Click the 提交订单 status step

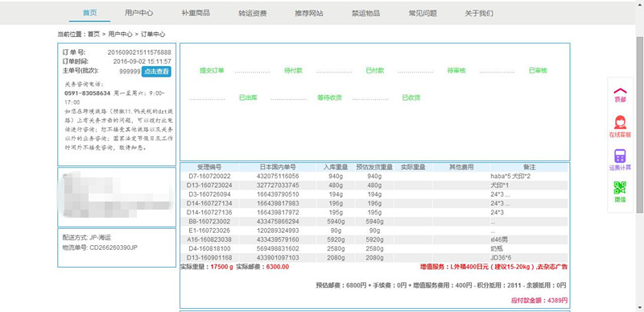tap(212, 70)
